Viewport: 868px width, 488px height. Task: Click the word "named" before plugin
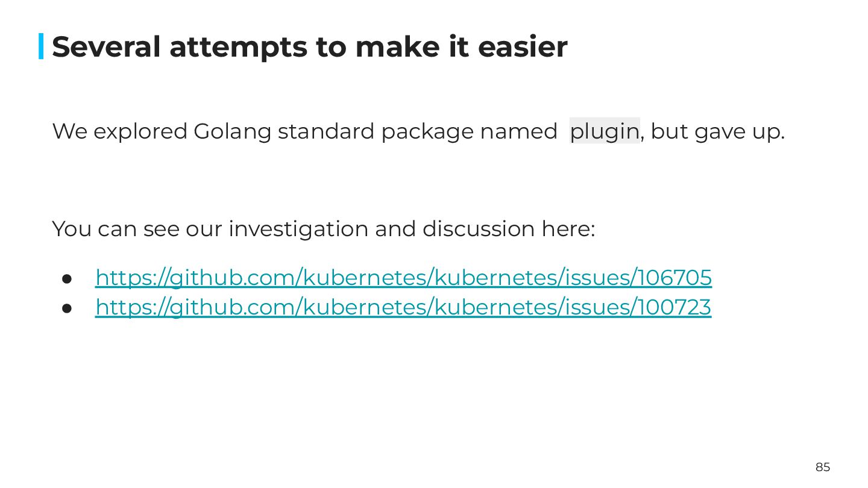pyautogui.click(x=518, y=131)
